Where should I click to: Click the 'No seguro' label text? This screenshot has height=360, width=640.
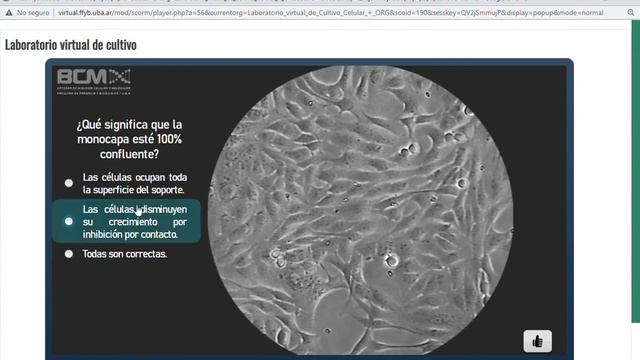(33, 13)
